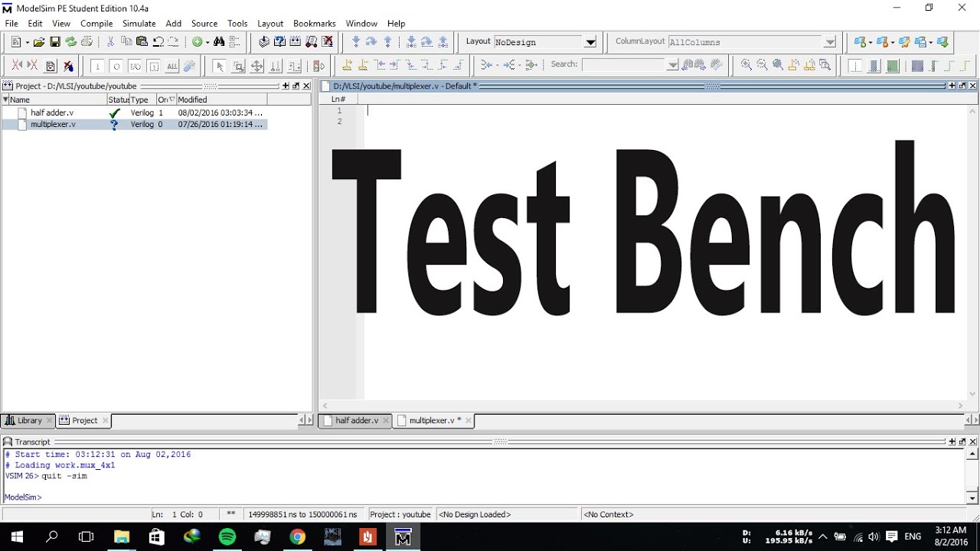This screenshot has width=980, height=551.
Task: Click the Pan mode four-arrow icon
Action: 257,66
